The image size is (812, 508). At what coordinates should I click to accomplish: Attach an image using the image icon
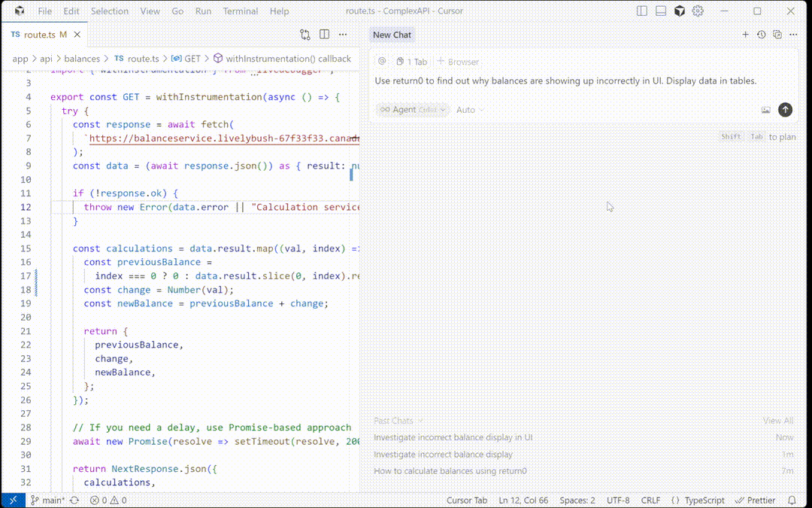765,109
